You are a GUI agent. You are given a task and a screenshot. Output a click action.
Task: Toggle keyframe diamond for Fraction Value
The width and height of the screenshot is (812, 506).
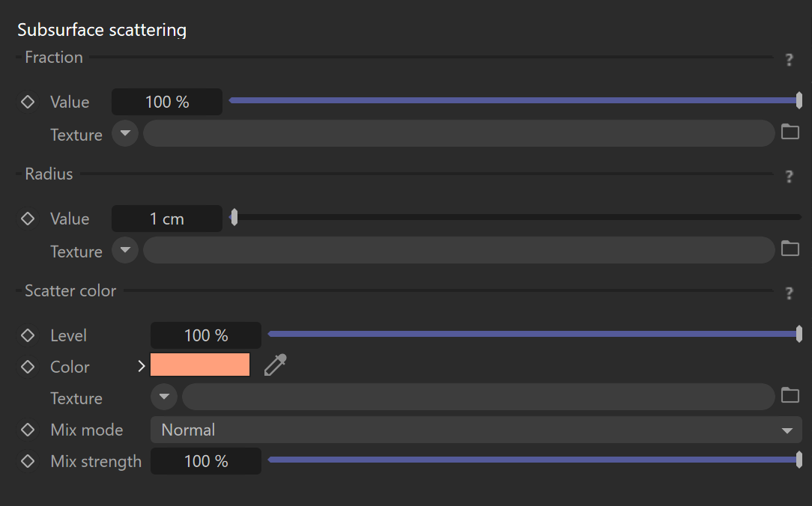[28, 102]
